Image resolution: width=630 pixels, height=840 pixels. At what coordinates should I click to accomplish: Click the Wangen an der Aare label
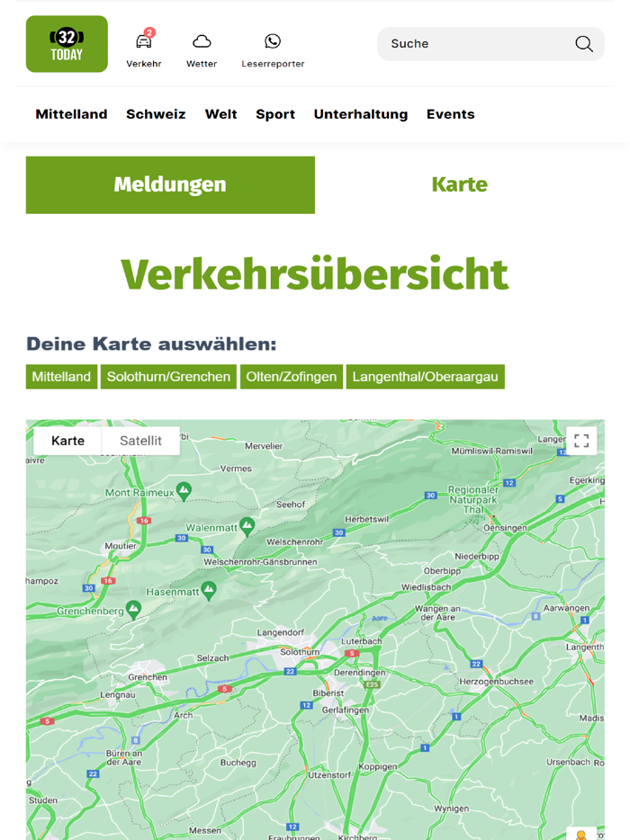[437, 612]
